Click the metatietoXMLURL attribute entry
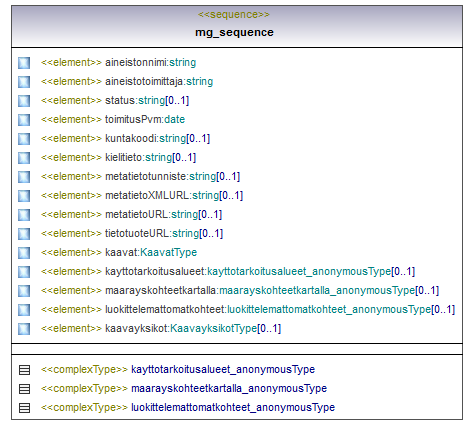 pyautogui.click(x=142, y=195)
